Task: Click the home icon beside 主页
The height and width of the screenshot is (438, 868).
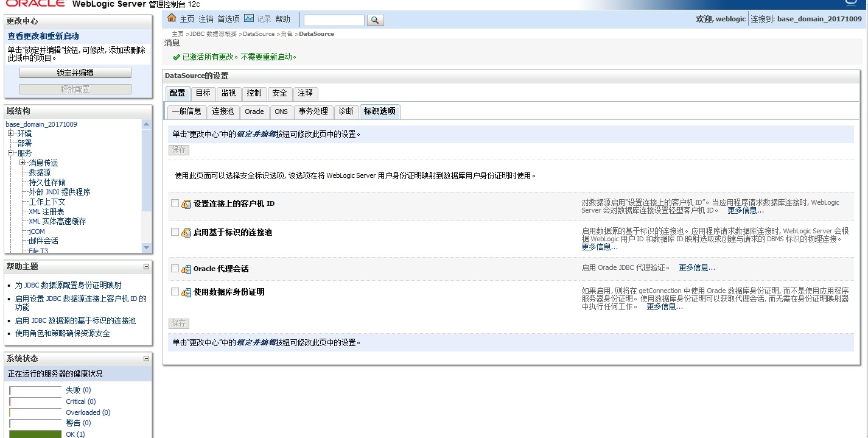Action: pyautogui.click(x=172, y=18)
